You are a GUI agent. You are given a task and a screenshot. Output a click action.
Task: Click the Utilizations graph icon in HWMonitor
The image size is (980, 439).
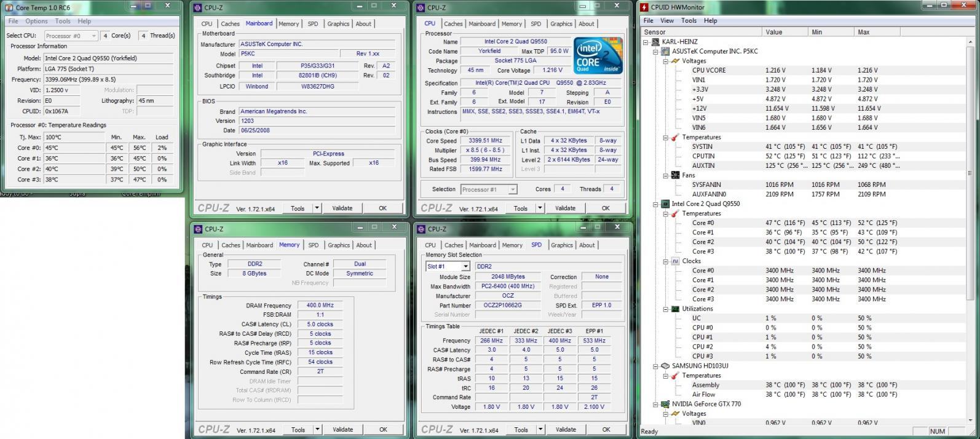675,309
